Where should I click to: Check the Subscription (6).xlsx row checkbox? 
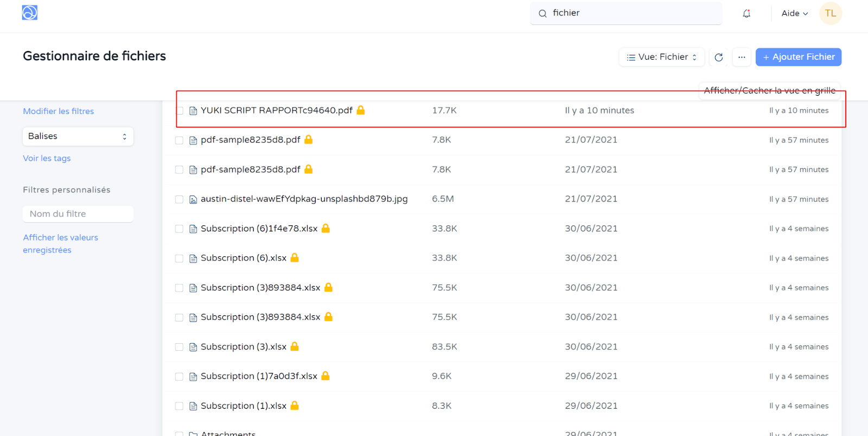tap(179, 258)
